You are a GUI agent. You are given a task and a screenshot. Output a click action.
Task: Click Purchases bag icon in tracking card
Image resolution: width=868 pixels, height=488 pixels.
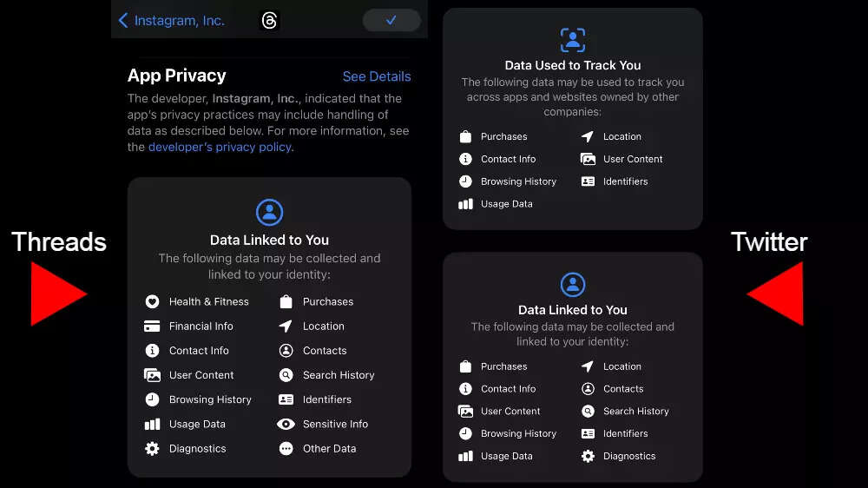[x=465, y=136]
